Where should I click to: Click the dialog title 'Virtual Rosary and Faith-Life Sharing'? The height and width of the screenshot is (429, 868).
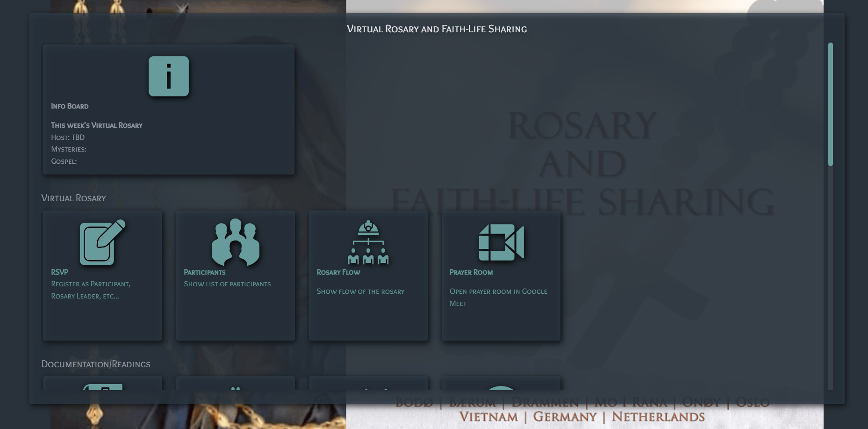(x=437, y=29)
